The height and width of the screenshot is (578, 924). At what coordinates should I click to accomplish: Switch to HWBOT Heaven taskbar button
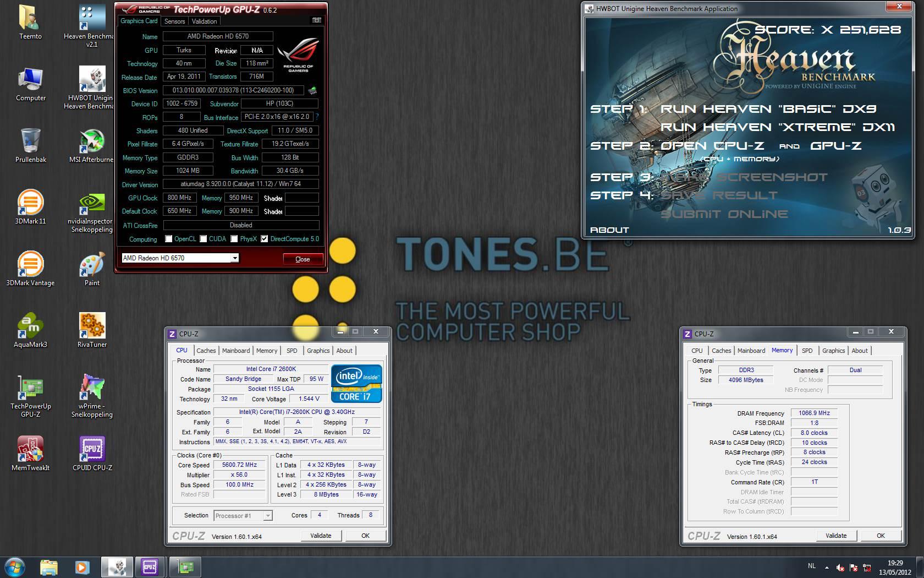117,567
